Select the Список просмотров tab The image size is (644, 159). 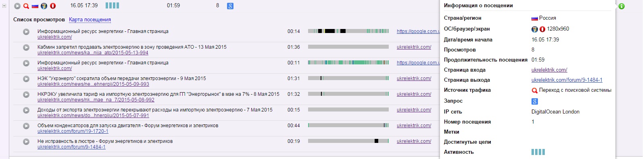click(x=39, y=20)
